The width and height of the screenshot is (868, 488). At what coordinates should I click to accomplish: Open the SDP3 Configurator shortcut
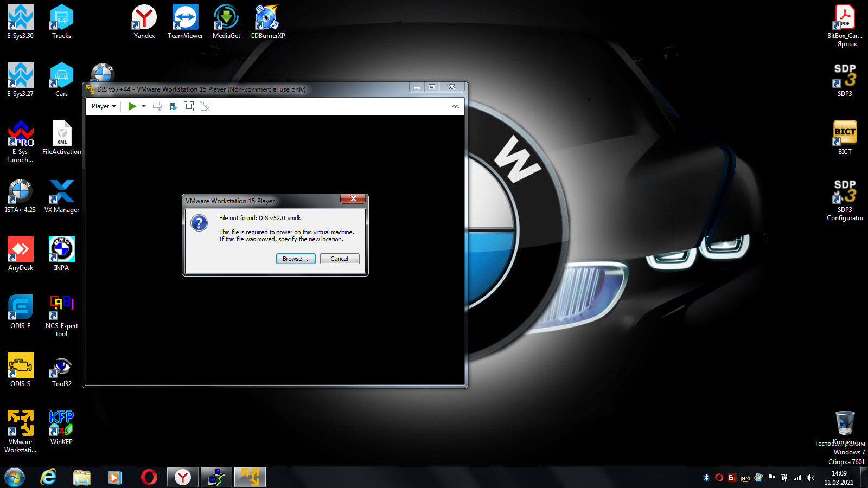[x=845, y=200]
